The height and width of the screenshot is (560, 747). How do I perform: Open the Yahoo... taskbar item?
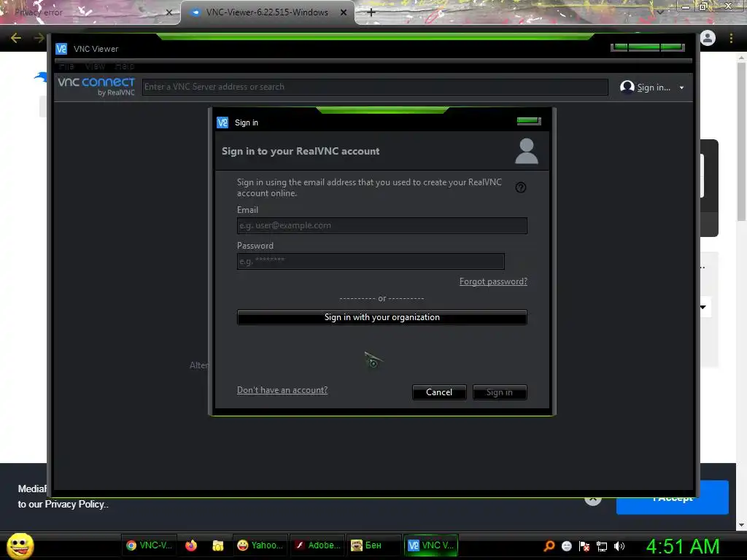pyautogui.click(x=260, y=545)
